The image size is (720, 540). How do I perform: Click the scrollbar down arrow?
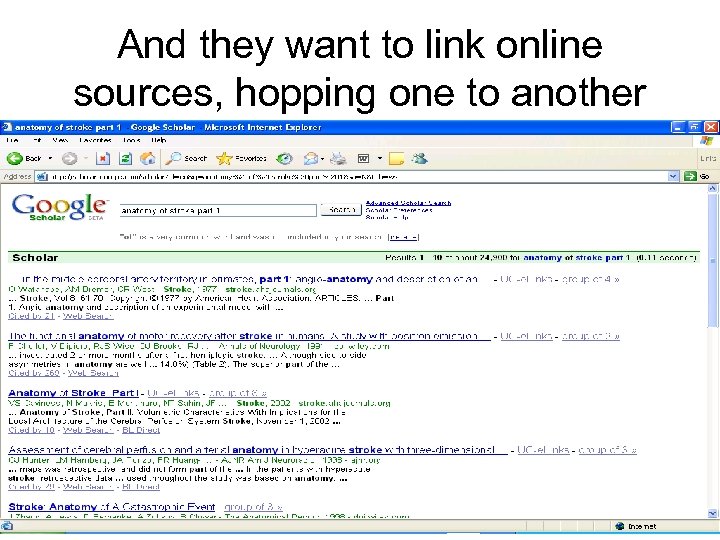712,513
